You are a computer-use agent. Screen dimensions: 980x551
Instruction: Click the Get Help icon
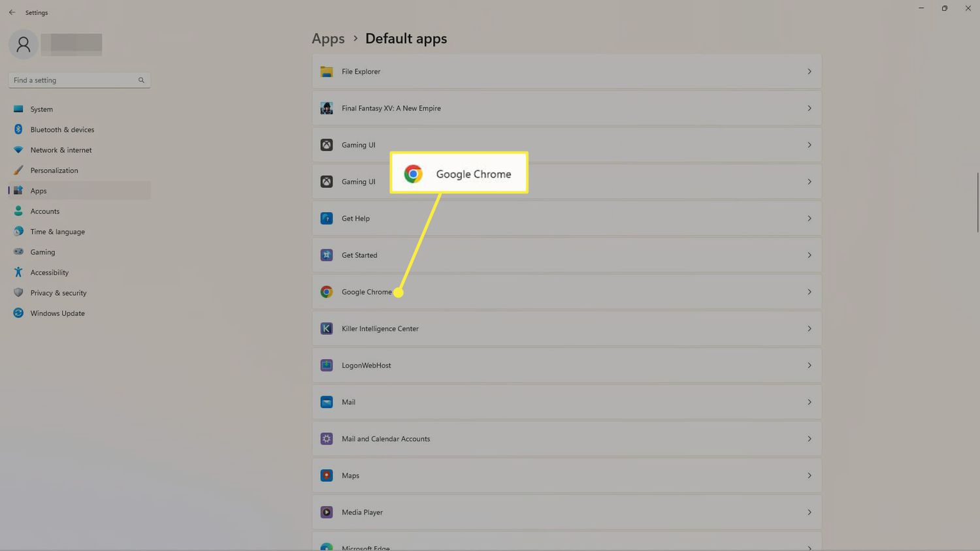pos(327,219)
